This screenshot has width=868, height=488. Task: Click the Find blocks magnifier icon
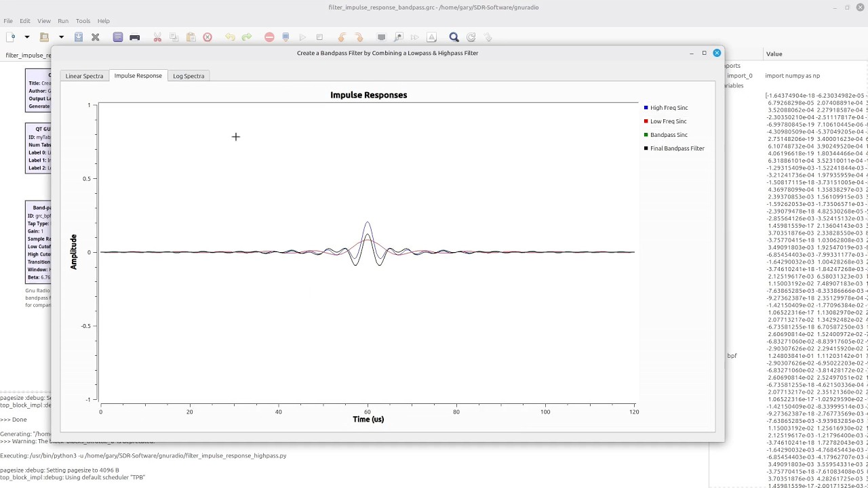coord(454,37)
